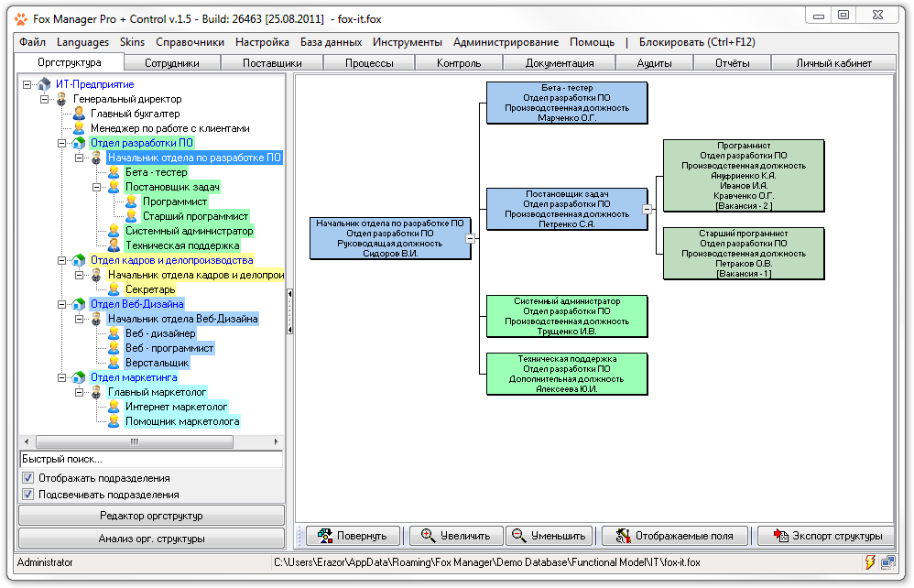Viewport: 914px width, 588px height.
Task: Open the Редактор оргструктур button
Action: pyautogui.click(x=151, y=516)
